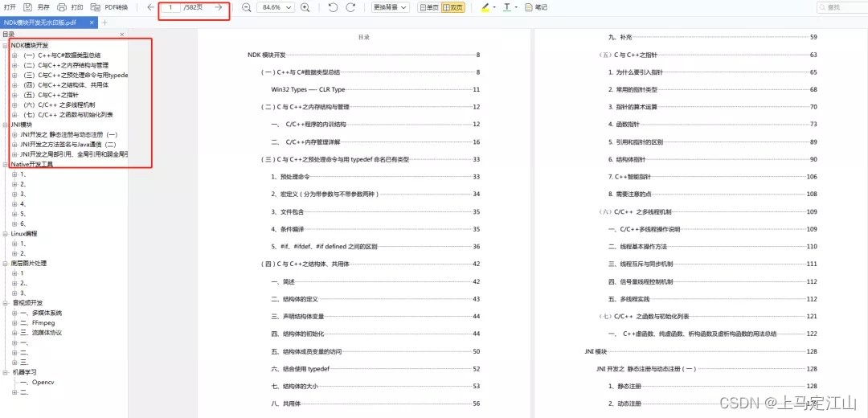Click the 另存 save-as icon
This screenshot has width=868, height=418.
click(x=27, y=7)
